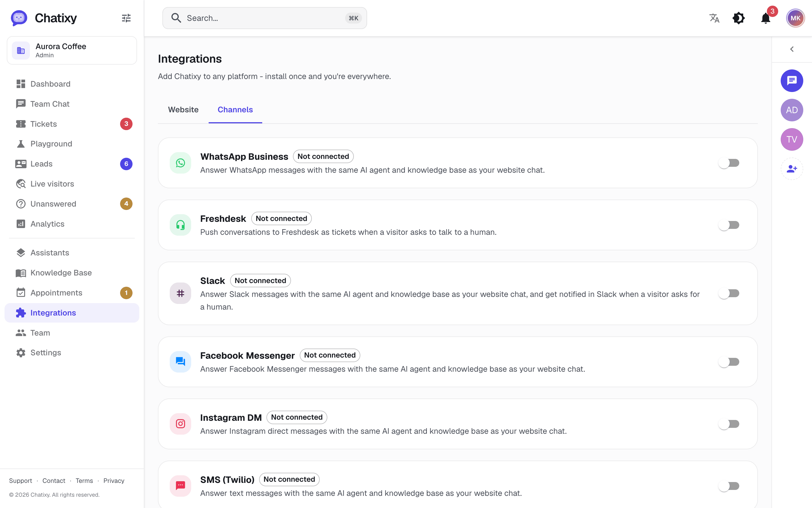Screen dimensions: 812x508
Task: Open the chat bubble in right panel
Action: point(792,81)
